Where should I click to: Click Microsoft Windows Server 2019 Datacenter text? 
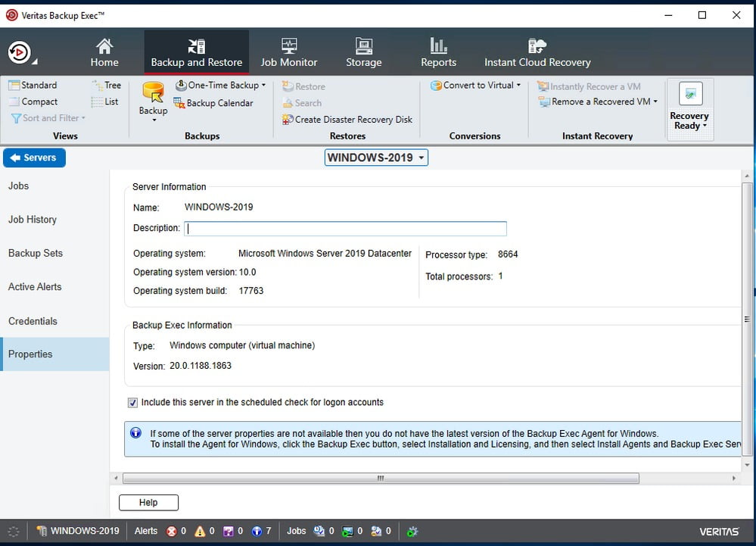[x=325, y=254]
